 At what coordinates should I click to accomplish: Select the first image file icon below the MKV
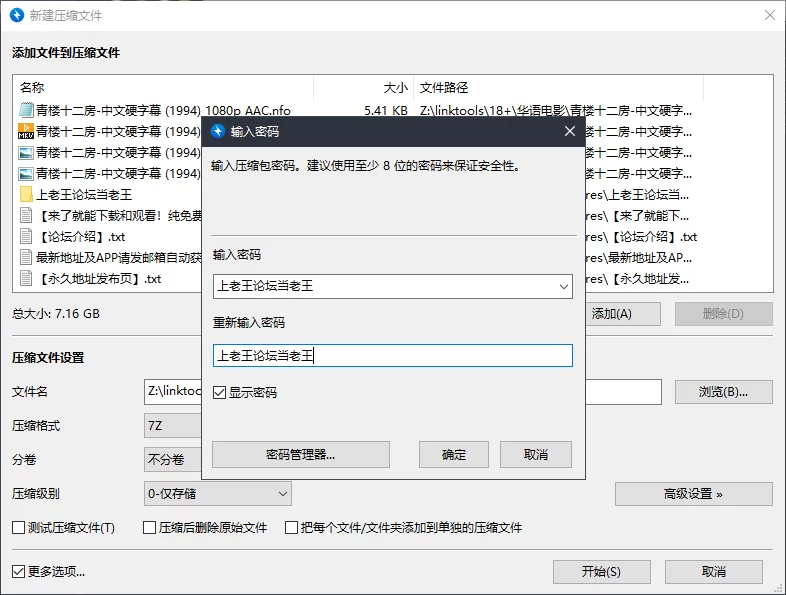tap(26, 152)
